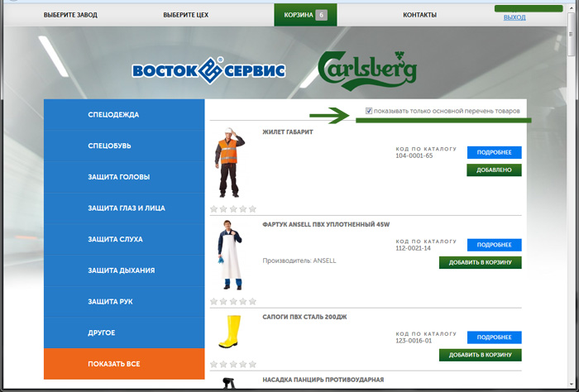Select the Спецодежда category
The width and height of the screenshot is (579, 392).
(124, 114)
